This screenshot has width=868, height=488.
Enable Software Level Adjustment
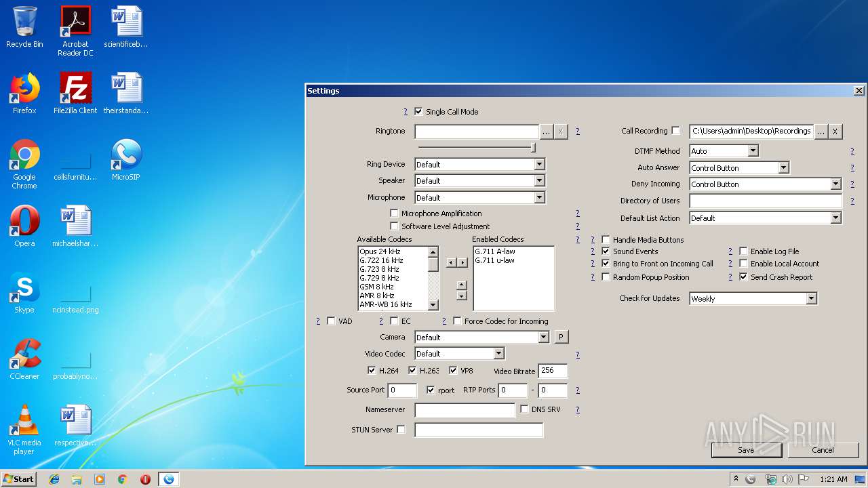click(x=394, y=226)
